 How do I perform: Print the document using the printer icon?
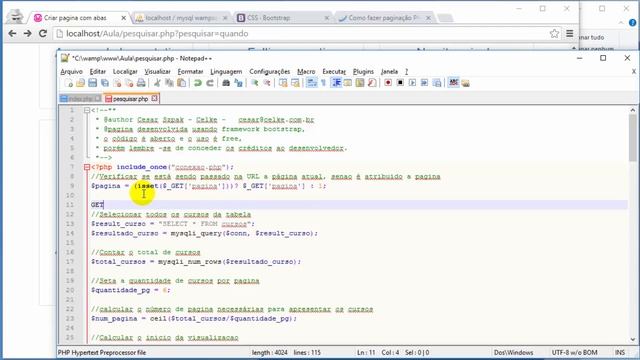(x=141, y=83)
